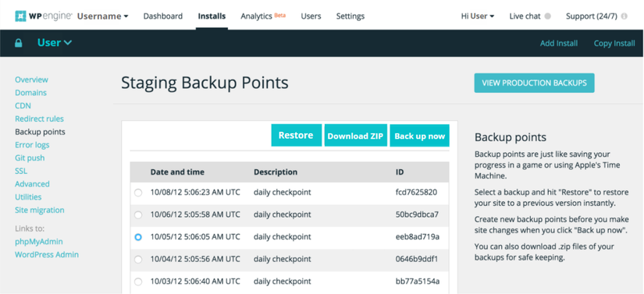
Task: Click the Download ZIP button
Action: coord(356,136)
